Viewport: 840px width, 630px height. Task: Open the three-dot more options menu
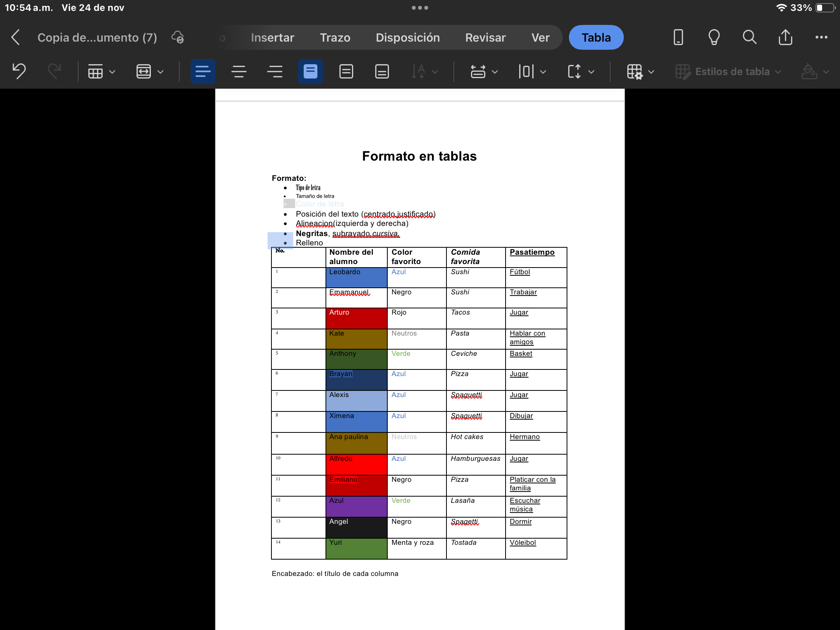point(821,37)
